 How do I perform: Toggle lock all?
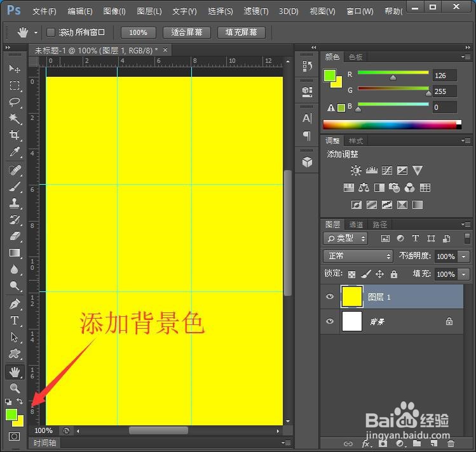[394, 274]
